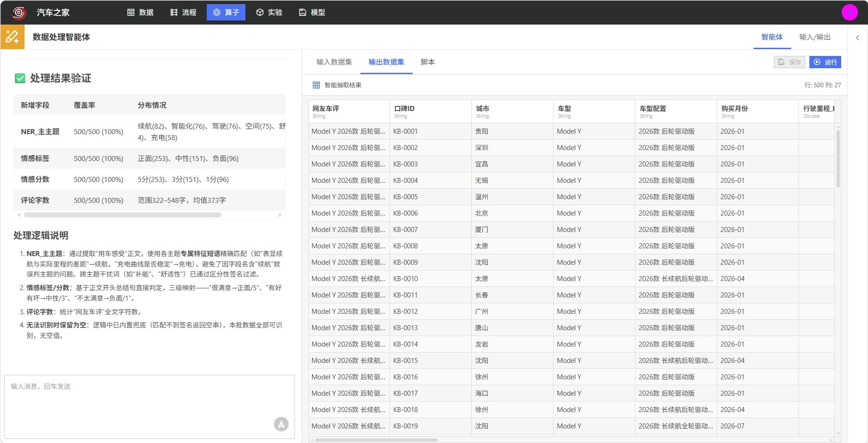Send the message with the arrow icon
Viewport: 868px width, 443px height.
point(281,424)
